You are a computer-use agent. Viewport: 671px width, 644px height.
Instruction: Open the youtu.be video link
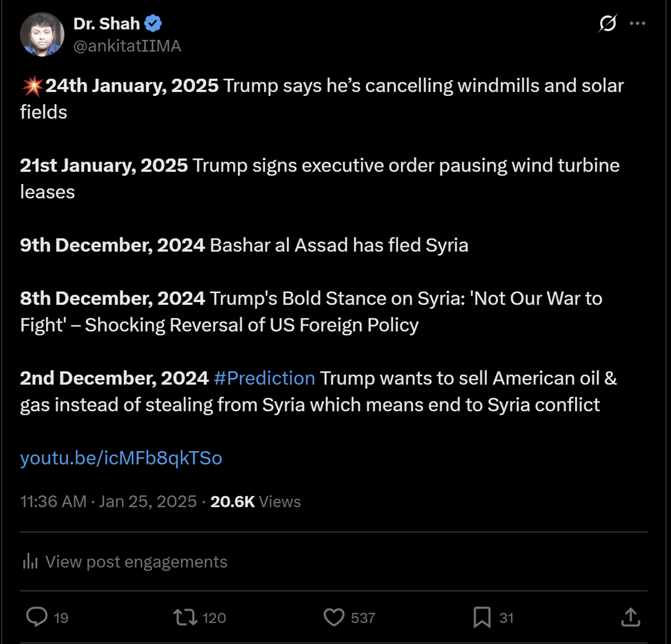coord(120,458)
